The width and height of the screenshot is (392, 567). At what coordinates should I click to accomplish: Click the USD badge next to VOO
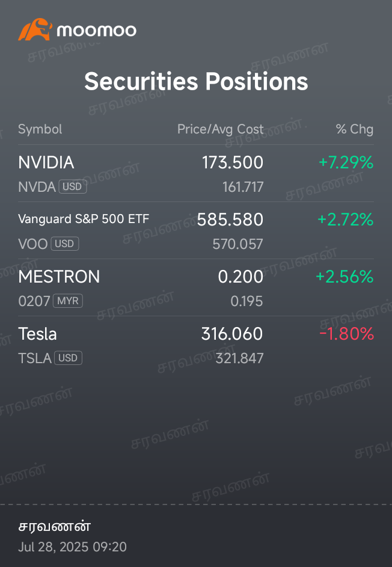point(65,244)
